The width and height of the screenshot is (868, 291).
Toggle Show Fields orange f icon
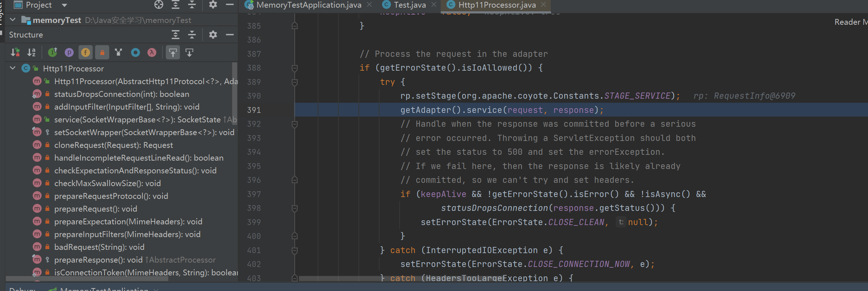pos(86,52)
